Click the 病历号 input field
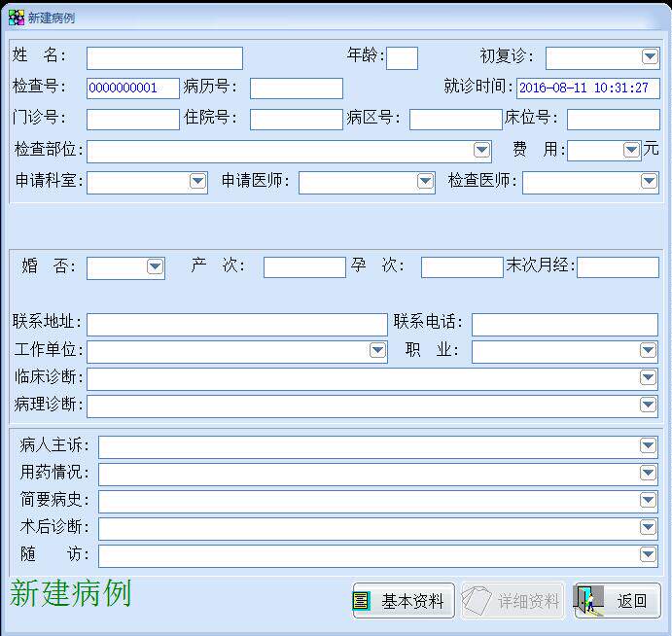The height and width of the screenshot is (636, 672). tap(297, 88)
